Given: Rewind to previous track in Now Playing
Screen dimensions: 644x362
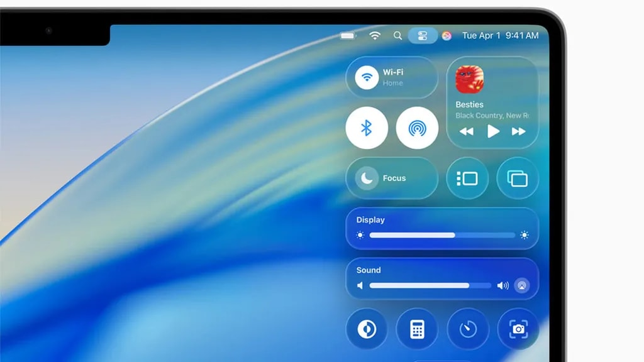Looking at the screenshot, I should point(466,131).
